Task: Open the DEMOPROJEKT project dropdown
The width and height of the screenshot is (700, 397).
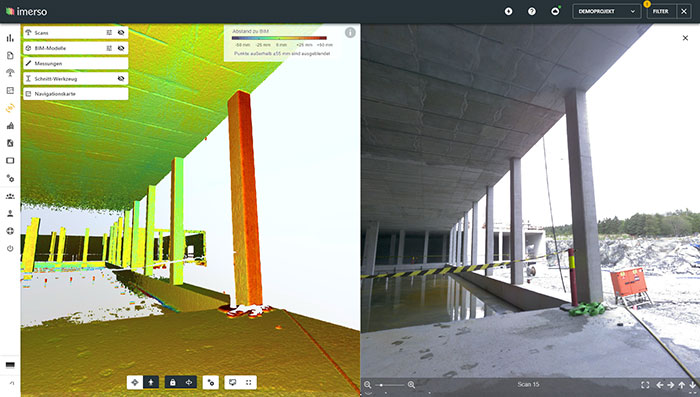Action: pos(606,12)
